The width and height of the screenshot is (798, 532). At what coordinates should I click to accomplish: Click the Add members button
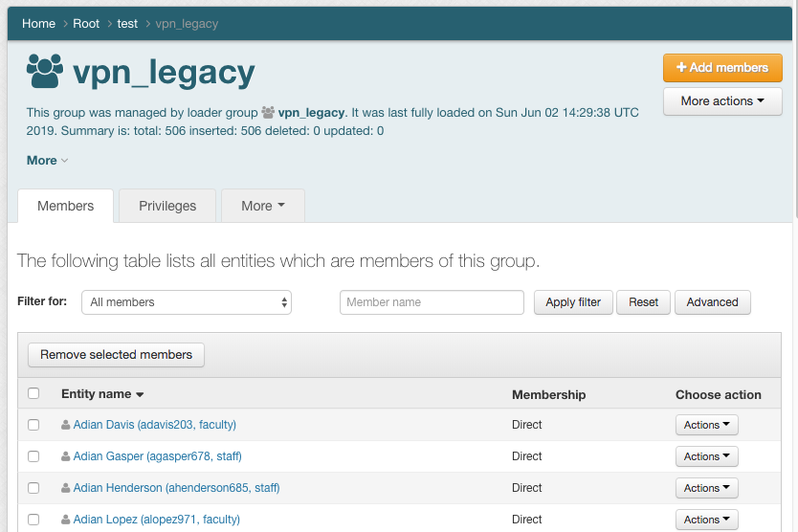tap(722, 68)
